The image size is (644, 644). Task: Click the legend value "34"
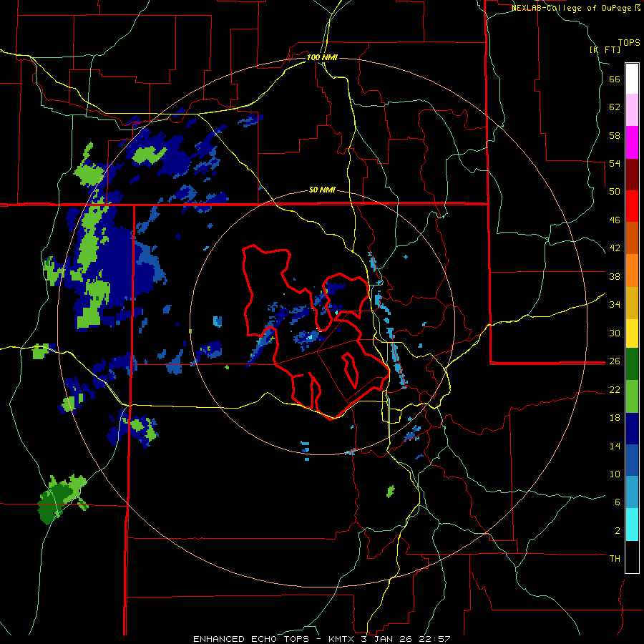pyautogui.click(x=615, y=304)
